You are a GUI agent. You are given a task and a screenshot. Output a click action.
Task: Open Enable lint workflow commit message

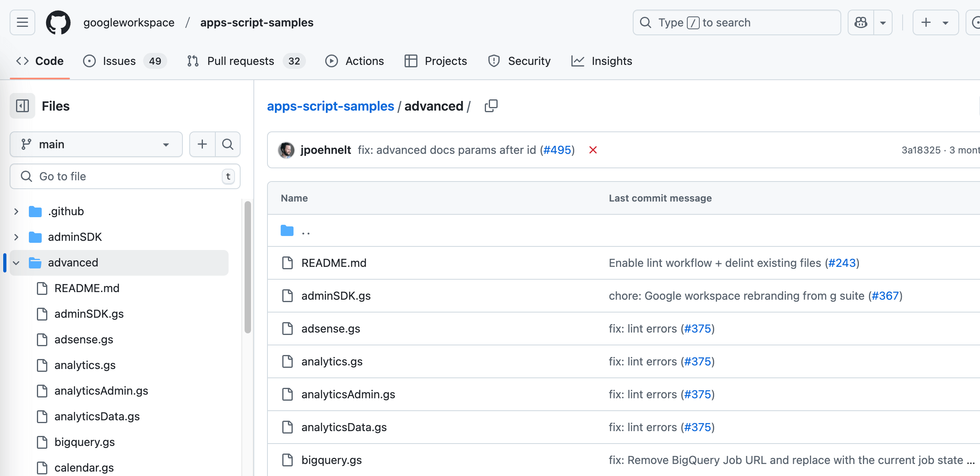pyautogui.click(x=715, y=263)
